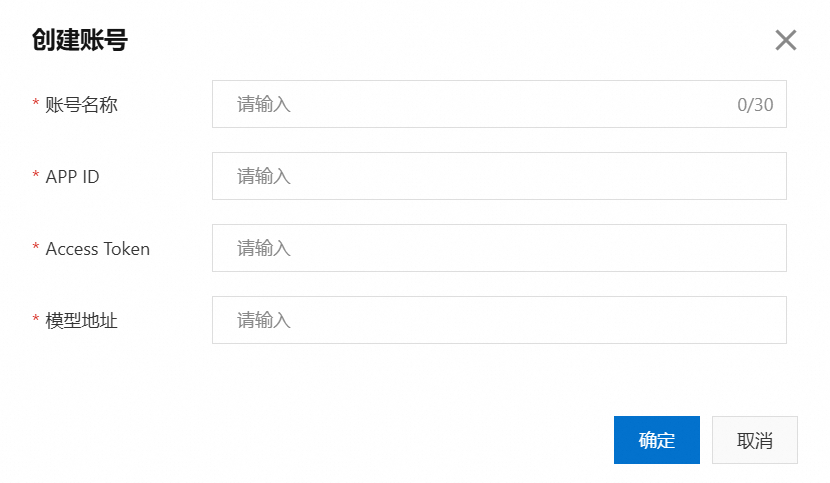Viewport: 830px width, 483px height.
Task: Click the required asterisk before APP ID
Action: click(x=36, y=176)
